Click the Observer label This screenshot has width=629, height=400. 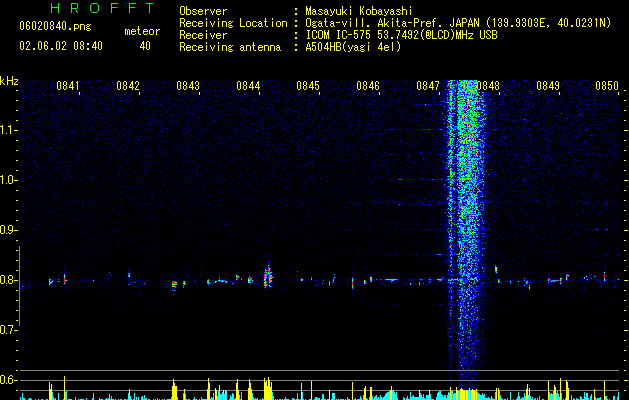203,11
